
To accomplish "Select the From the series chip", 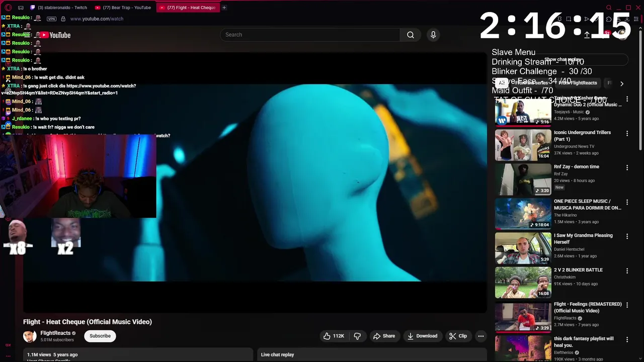I will pyautogui.click(x=531, y=83).
